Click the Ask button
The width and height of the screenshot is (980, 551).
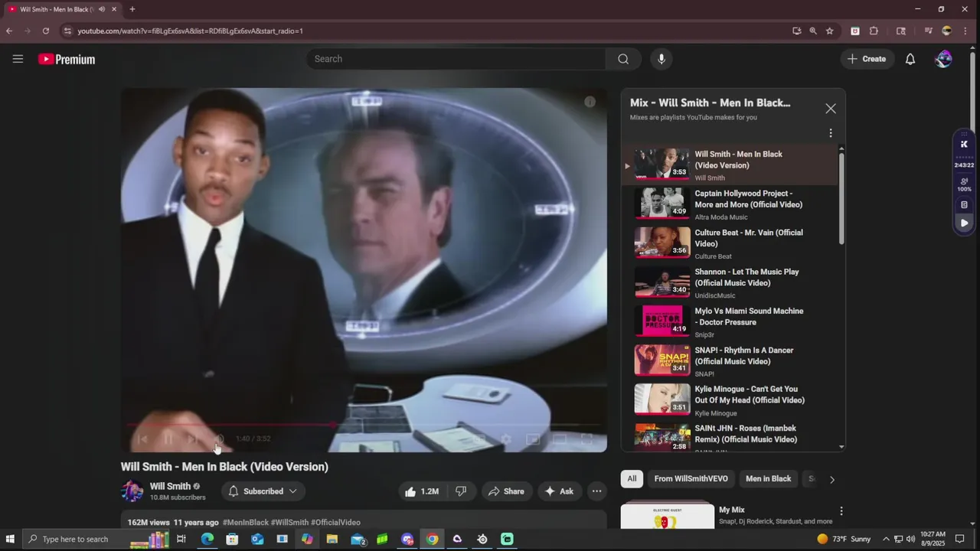[559, 491]
